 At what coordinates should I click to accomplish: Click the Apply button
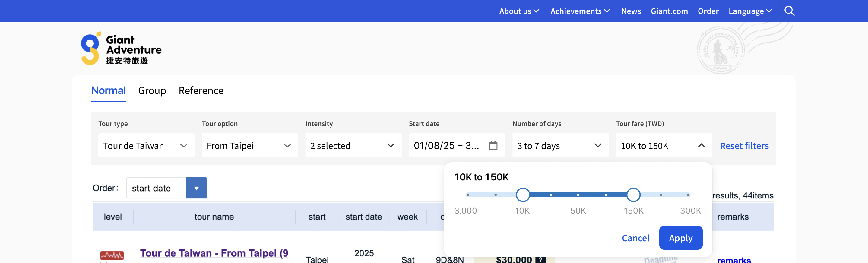[681, 238]
